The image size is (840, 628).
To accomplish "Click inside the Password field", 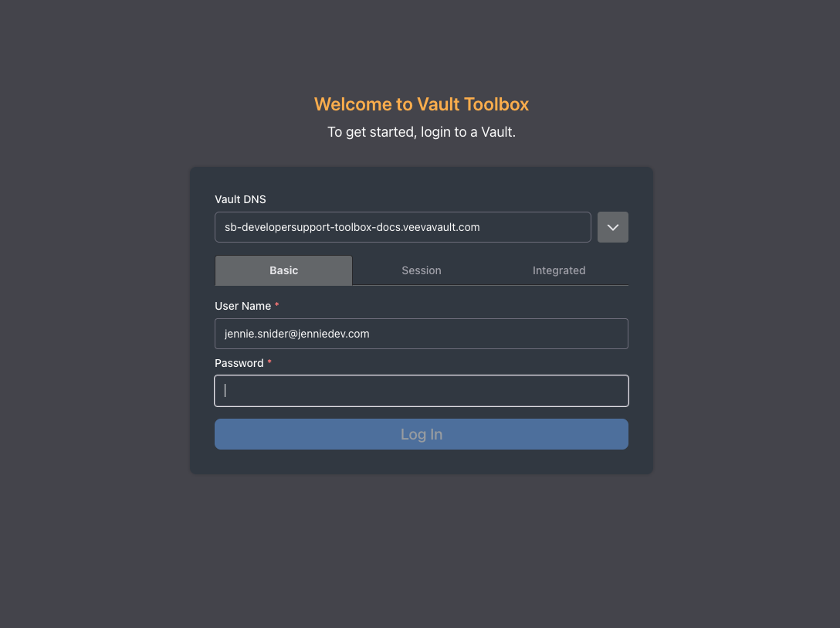I will (422, 391).
